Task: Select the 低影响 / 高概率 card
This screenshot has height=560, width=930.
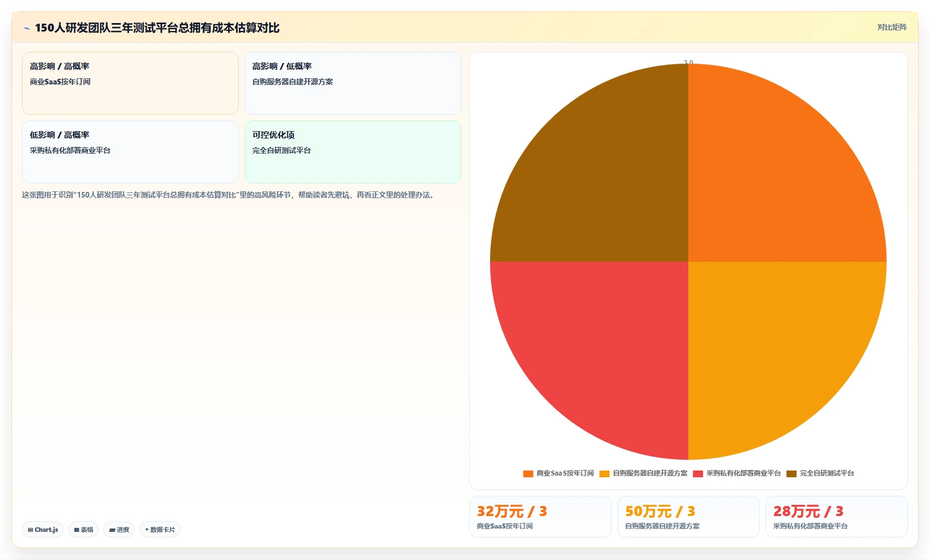Action: click(130, 152)
